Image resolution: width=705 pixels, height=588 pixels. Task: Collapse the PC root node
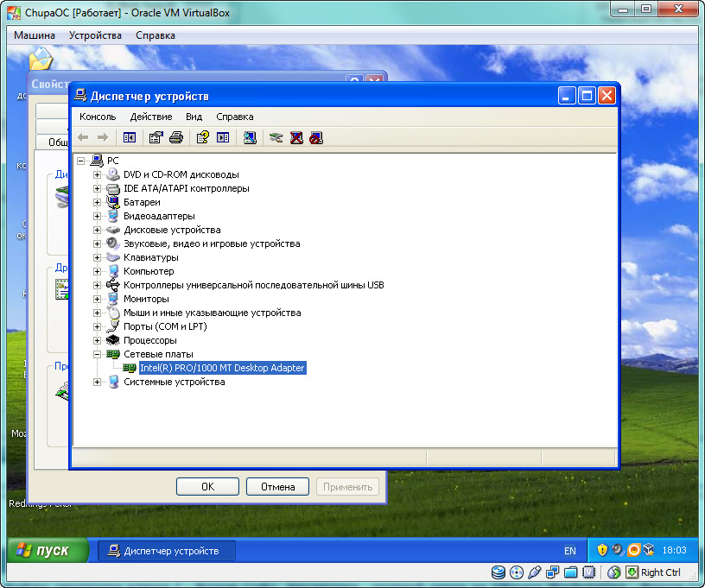click(80, 161)
